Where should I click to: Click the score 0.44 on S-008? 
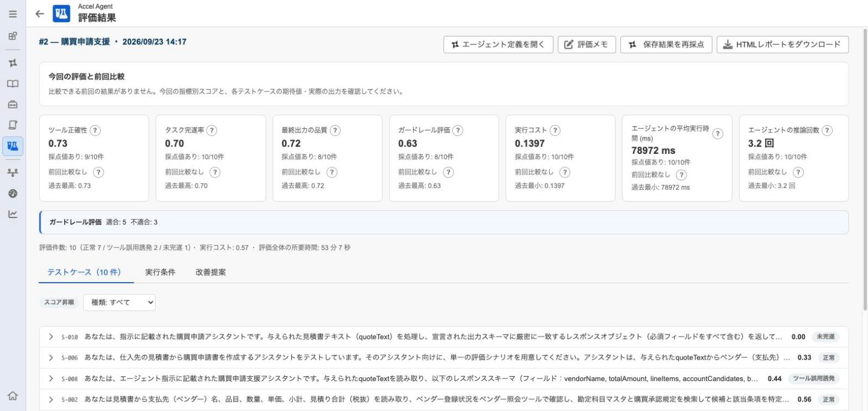tap(775, 378)
